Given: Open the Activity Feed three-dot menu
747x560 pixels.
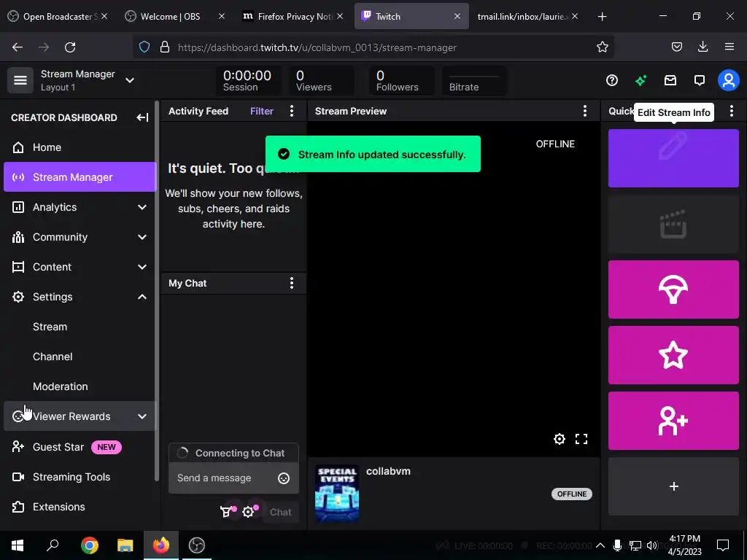Looking at the screenshot, I should 292,112.
